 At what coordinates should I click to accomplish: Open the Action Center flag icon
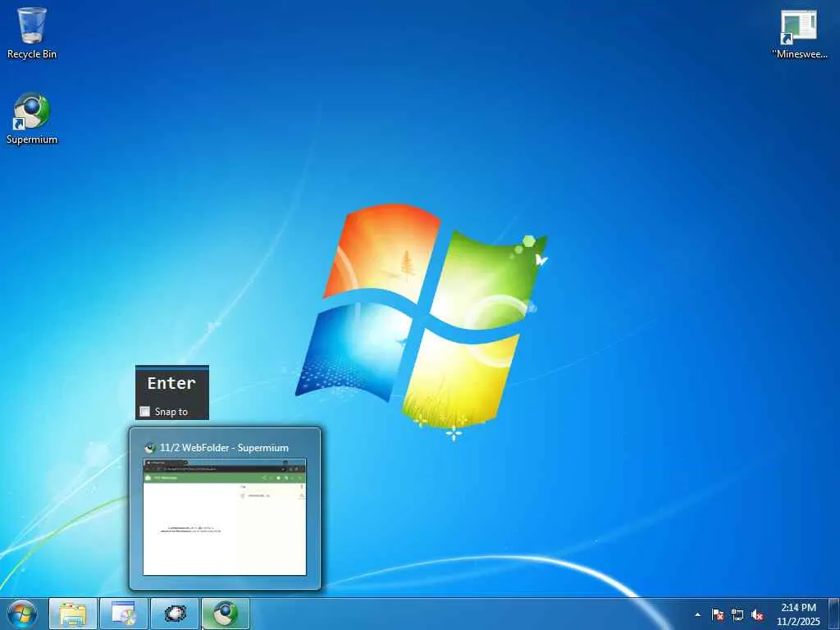pos(718,615)
